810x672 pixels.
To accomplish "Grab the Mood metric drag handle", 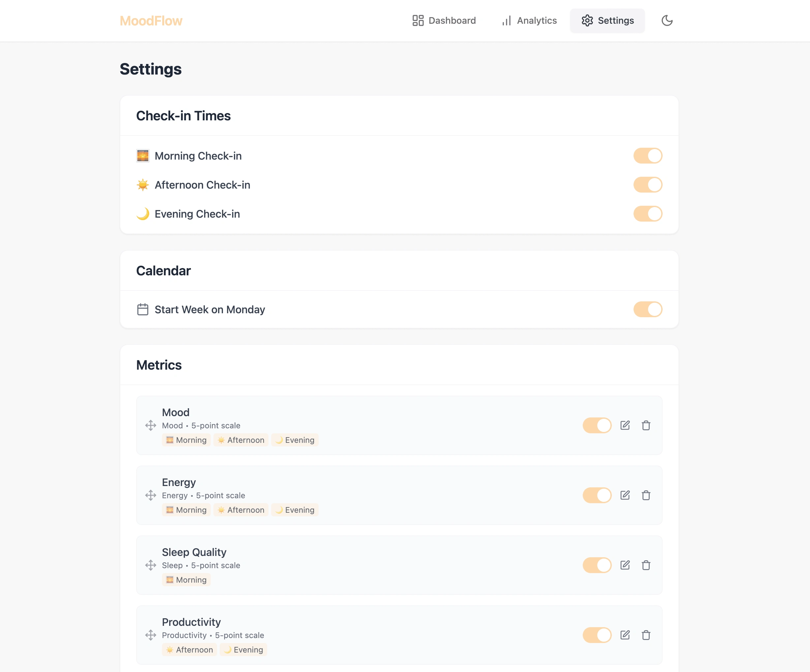I will (150, 425).
